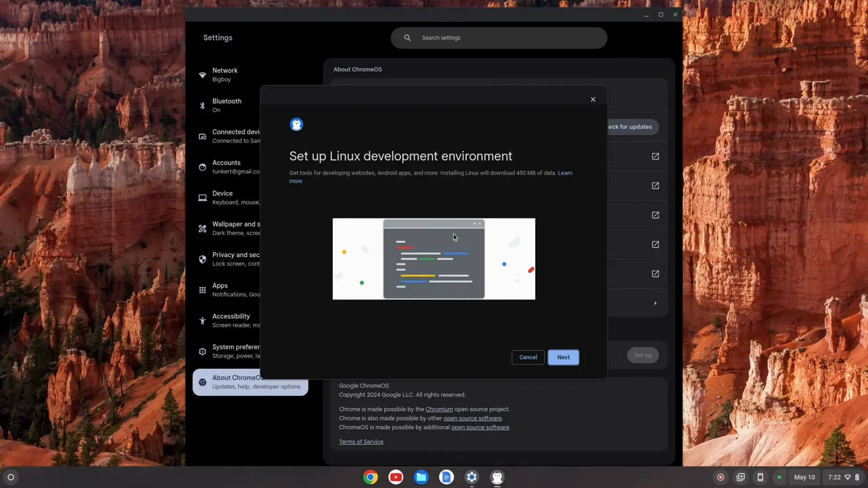Click the Wallpaper and style brush icon
The height and width of the screenshot is (488, 868).
click(x=203, y=229)
